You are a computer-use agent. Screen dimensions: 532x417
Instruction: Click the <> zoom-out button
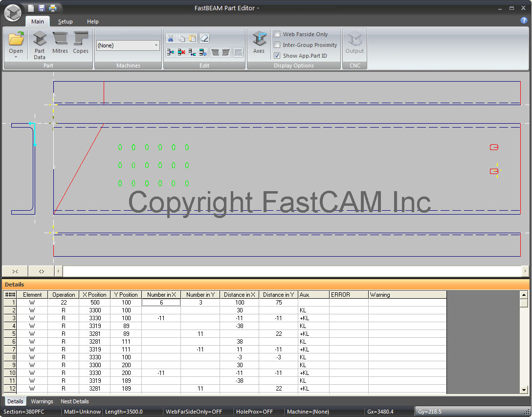(x=42, y=271)
